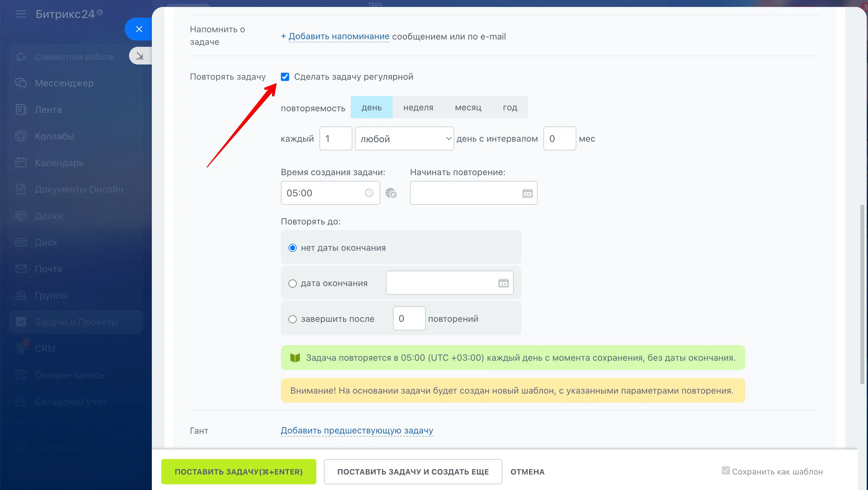868x490 pixels.
Task: Click the hamburger menu icon near Битрикс24
Action: pyautogui.click(x=21, y=14)
